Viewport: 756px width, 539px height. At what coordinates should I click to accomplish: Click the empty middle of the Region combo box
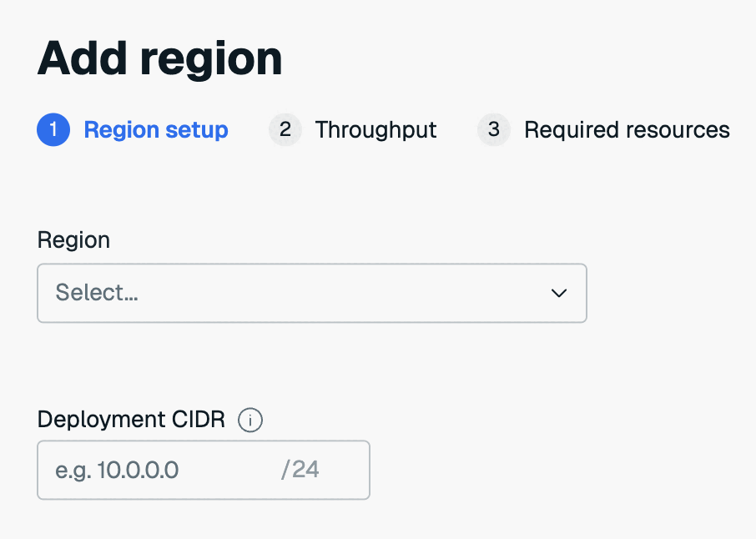click(x=334, y=293)
